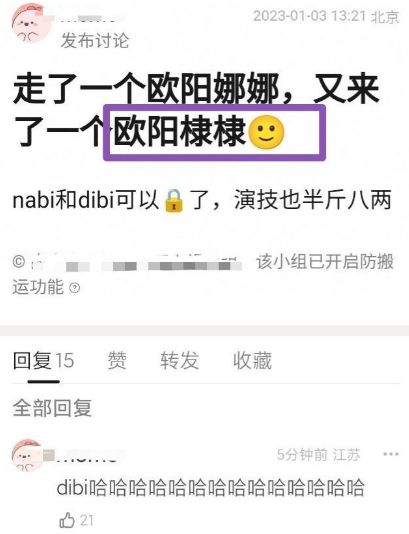Switch to the 赞 tab
This screenshot has width=409, height=534.
pos(117,360)
